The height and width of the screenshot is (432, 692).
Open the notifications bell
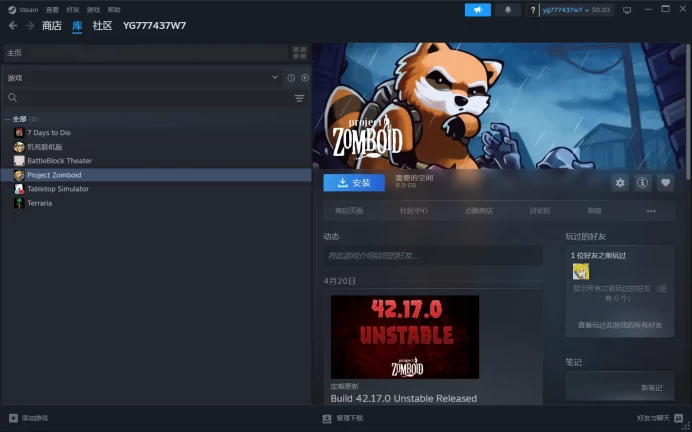pyautogui.click(x=508, y=10)
